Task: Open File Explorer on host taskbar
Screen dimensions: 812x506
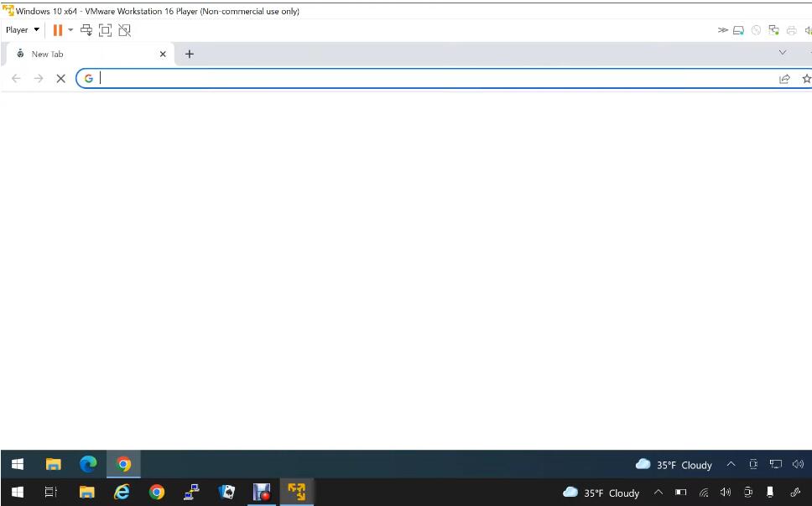Action: click(86, 492)
